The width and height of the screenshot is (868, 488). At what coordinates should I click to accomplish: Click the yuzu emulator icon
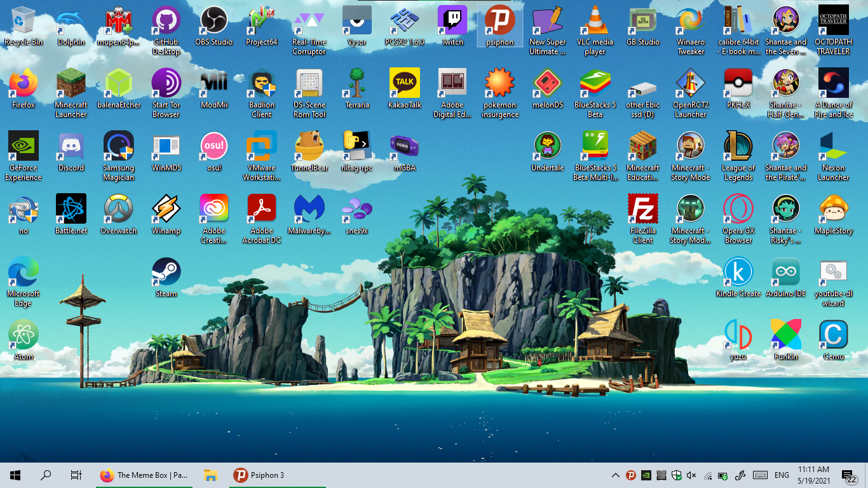738,341
